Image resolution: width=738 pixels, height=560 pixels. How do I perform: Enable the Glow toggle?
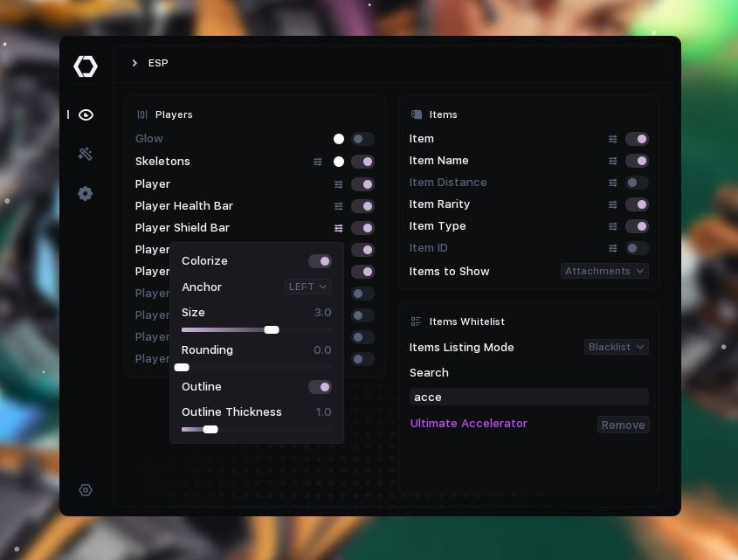[362, 139]
